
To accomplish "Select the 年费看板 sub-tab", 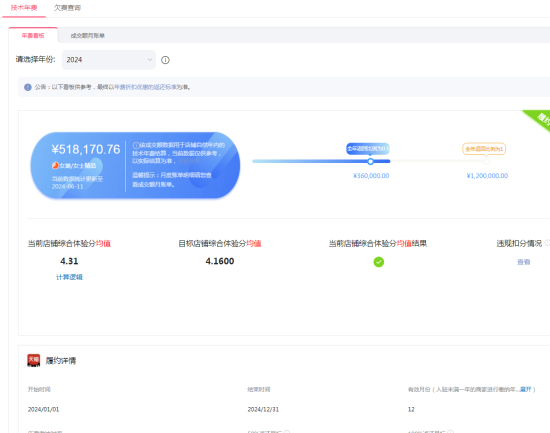I will tap(33, 35).
